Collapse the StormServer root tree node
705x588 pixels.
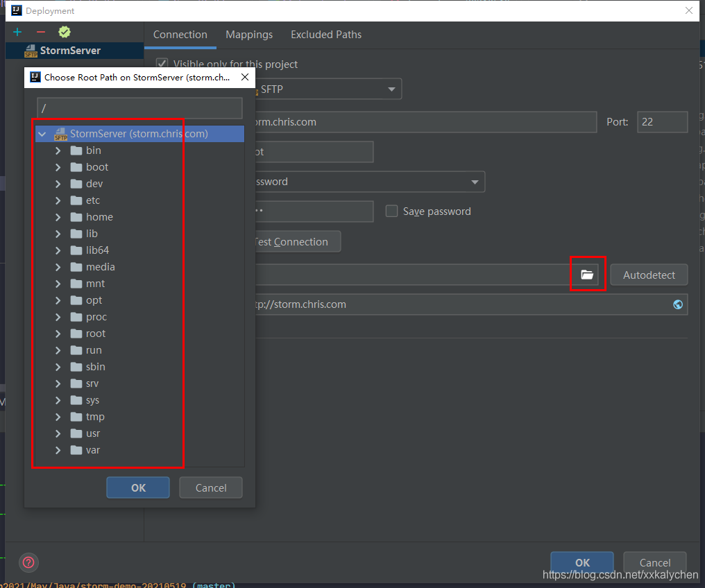42,134
